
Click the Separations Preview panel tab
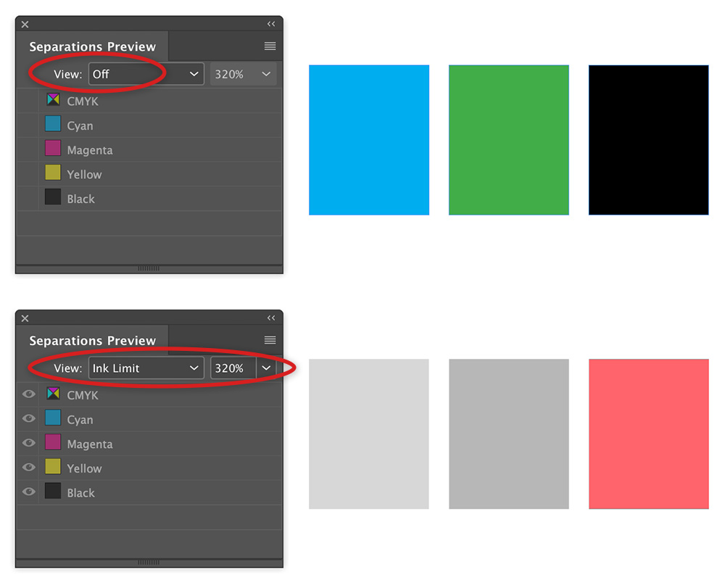(x=93, y=46)
